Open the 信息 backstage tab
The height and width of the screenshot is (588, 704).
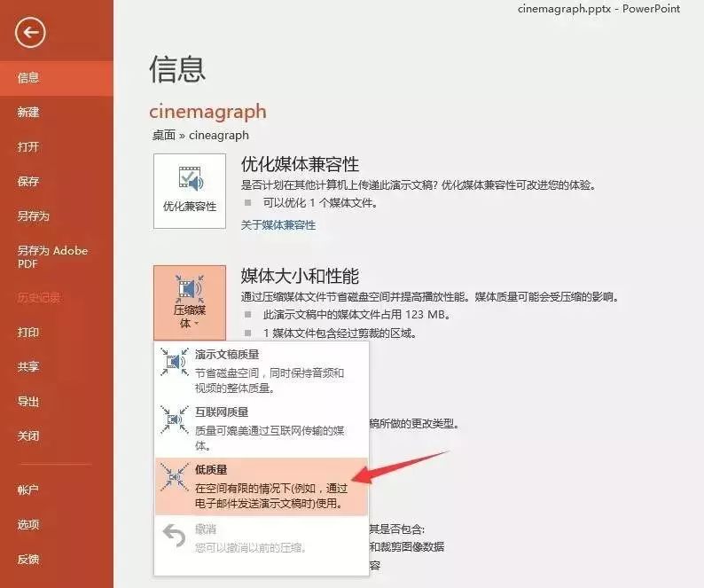point(57,78)
